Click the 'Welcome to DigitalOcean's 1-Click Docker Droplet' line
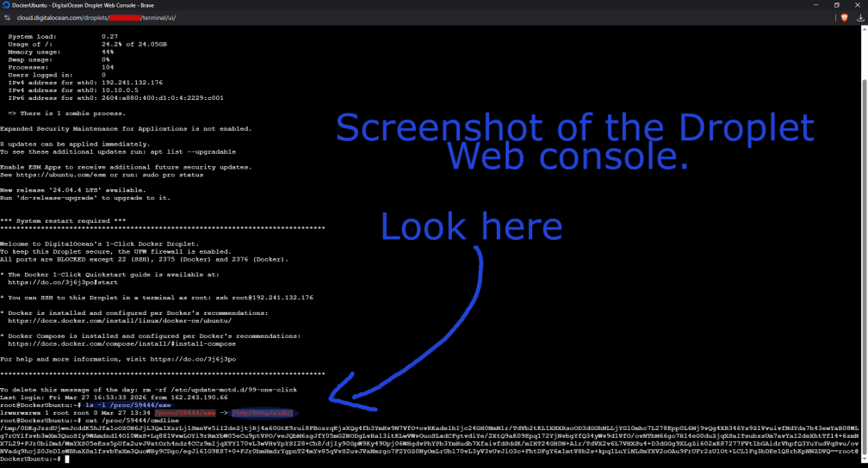Screen dimensions: 868x468 99,244
